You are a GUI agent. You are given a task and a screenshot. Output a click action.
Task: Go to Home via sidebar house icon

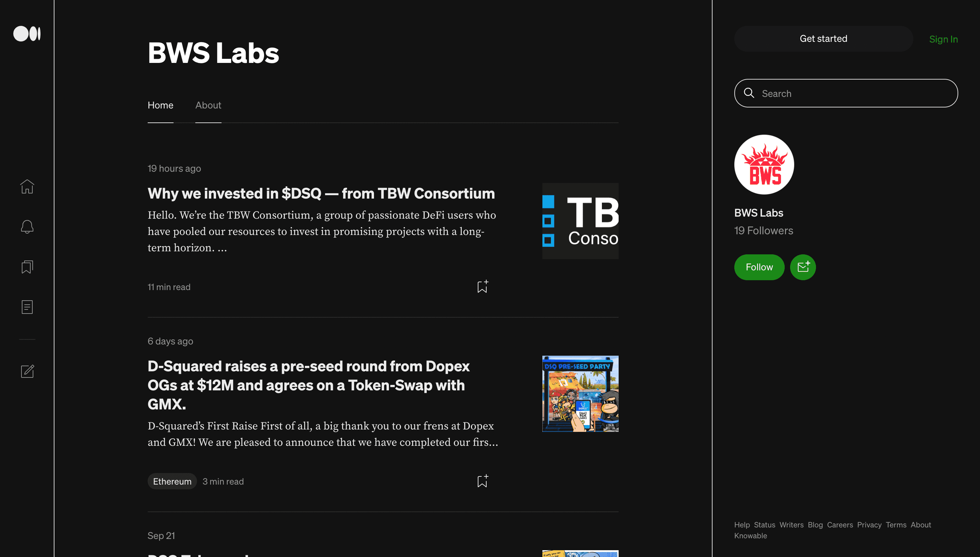coord(27,187)
